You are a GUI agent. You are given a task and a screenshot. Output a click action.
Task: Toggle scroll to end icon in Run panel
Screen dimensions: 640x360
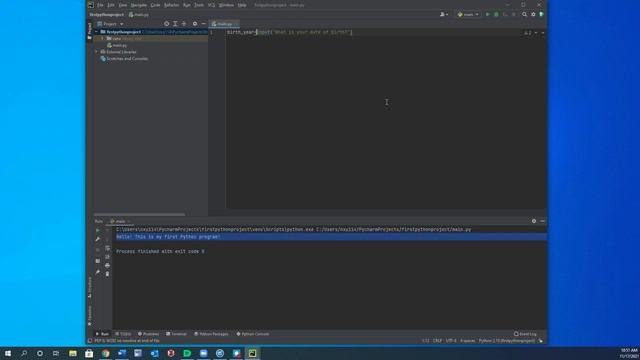point(107,257)
